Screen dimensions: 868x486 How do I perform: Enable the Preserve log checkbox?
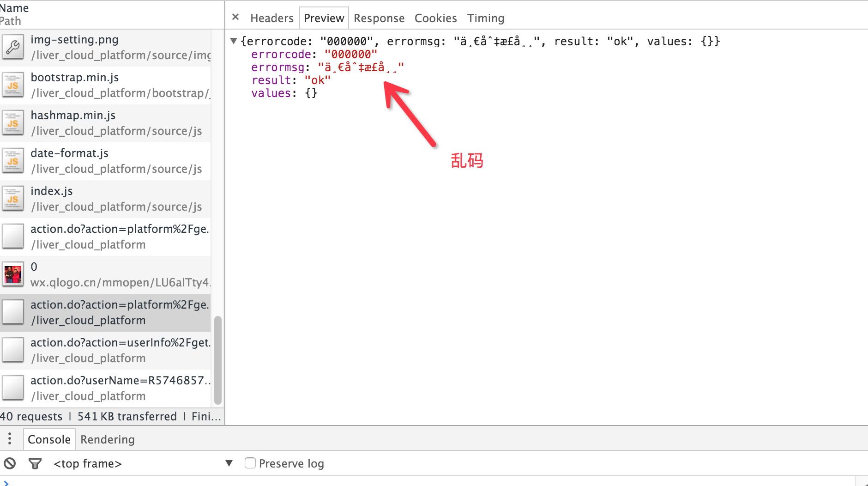click(250, 463)
